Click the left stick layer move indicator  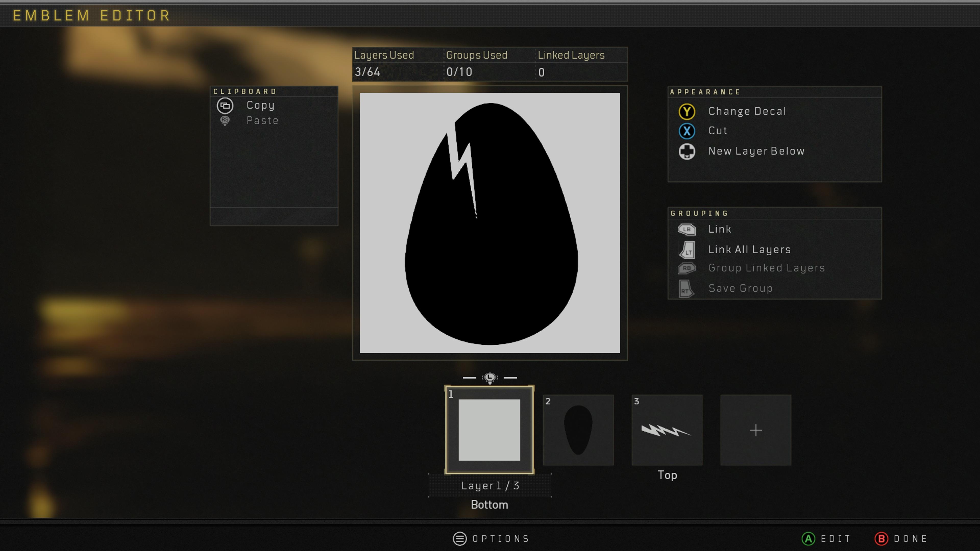pos(490,378)
